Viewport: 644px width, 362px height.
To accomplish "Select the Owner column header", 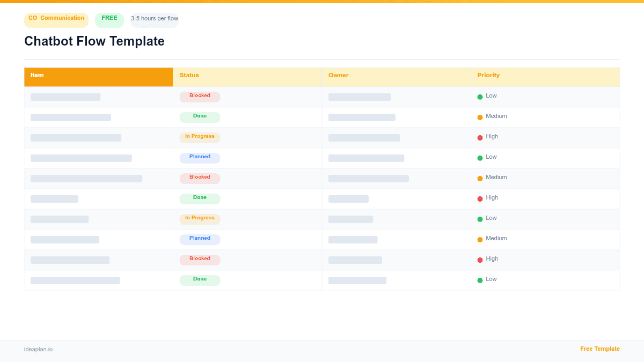I will point(338,75).
